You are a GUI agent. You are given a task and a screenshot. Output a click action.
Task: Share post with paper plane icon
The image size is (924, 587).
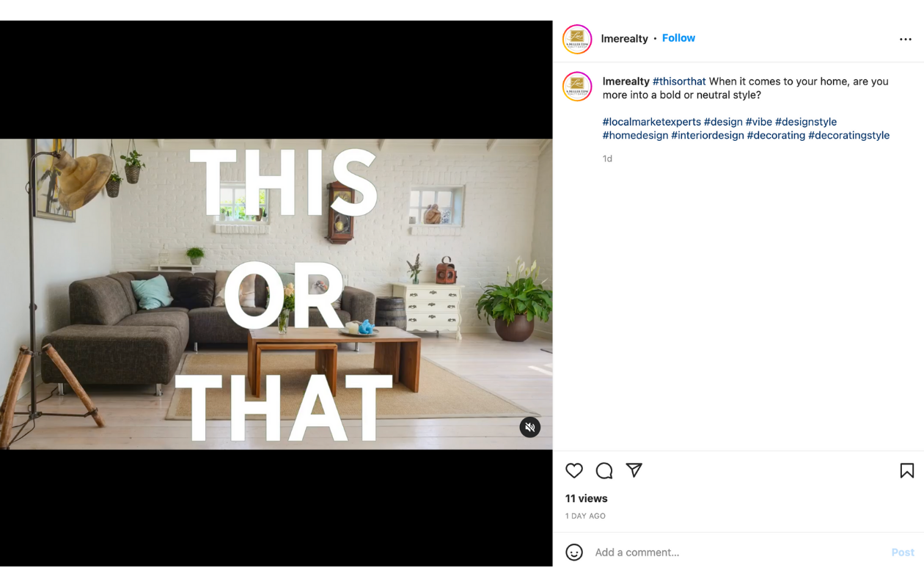coord(634,470)
